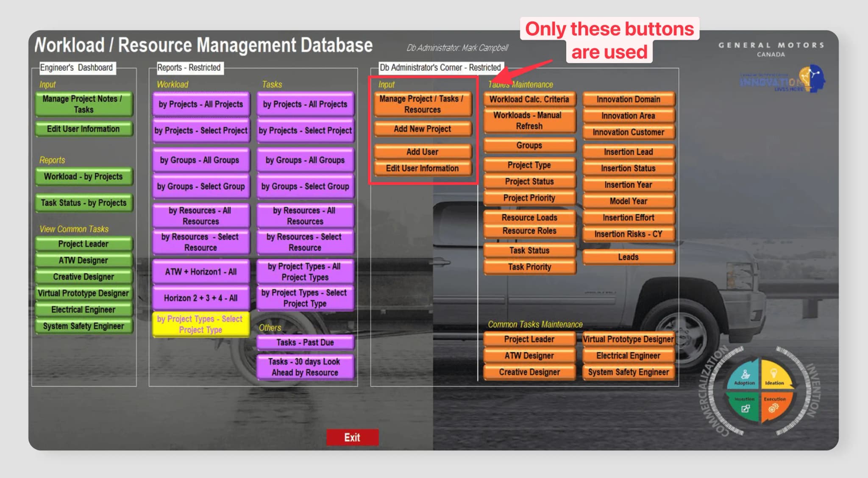The image size is (868, 478).
Task: Open Workload Calc. Criteria table
Action: 529,99
